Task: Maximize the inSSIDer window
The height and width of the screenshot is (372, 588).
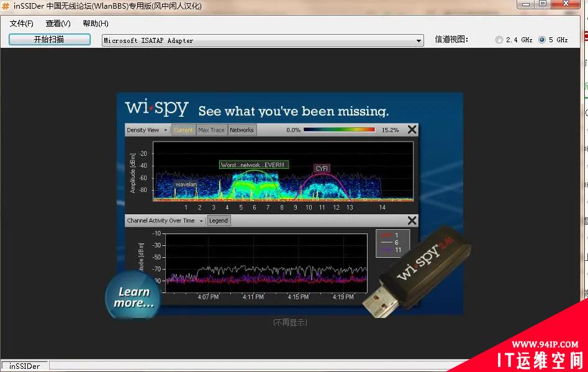Action: click(x=543, y=4)
